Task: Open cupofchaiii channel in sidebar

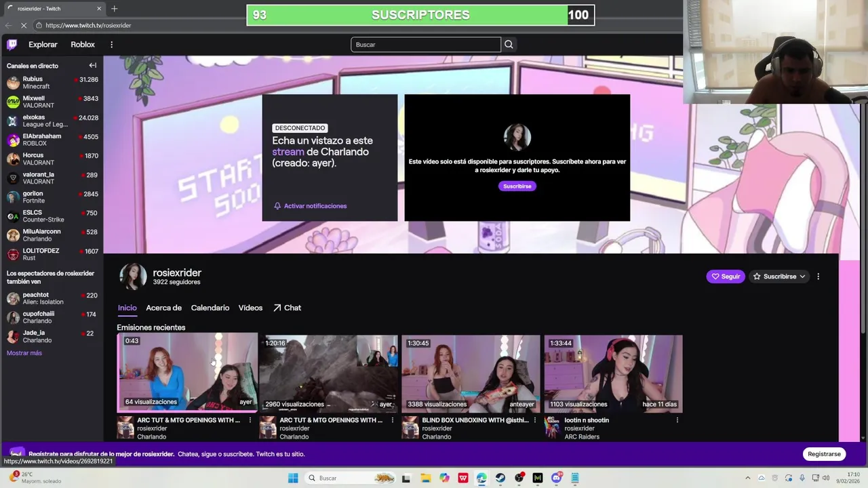Action: pos(52,317)
